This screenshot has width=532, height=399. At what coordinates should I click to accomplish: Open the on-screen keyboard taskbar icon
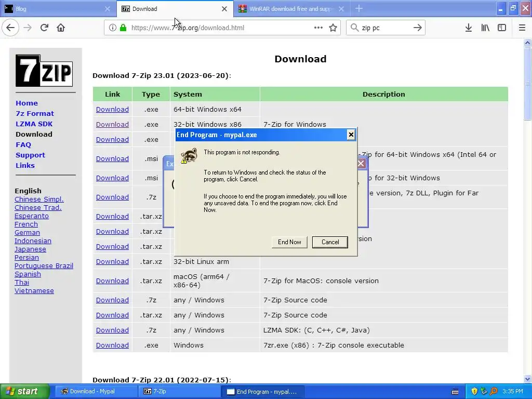pos(455,392)
